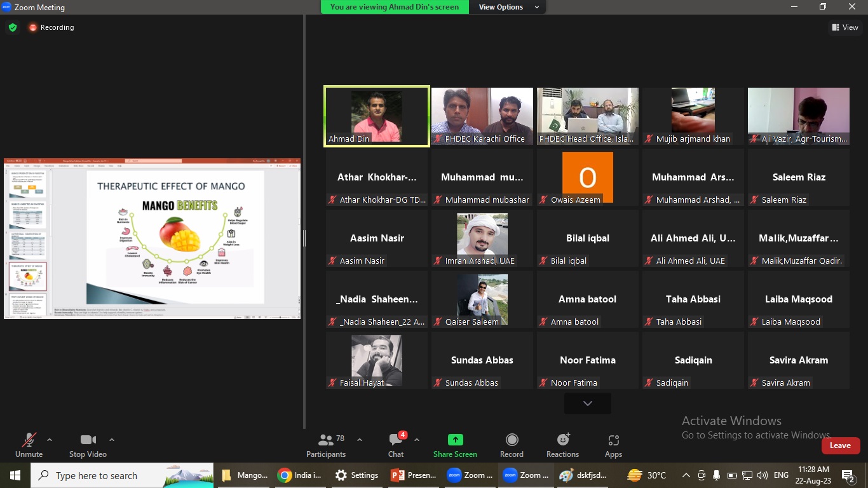
Task: Open the Reactions menu
Action: [x=562, y=445]
